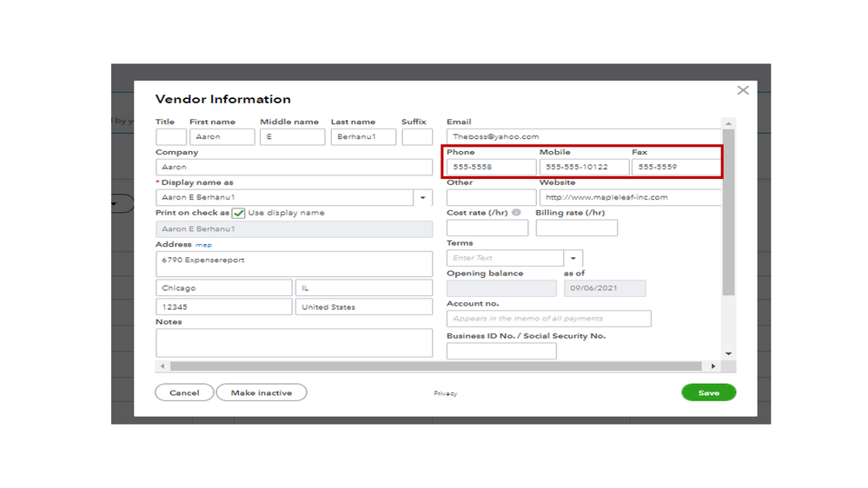Click the Save button
Viewport: 868px width, 488px height.
(708, 392)
